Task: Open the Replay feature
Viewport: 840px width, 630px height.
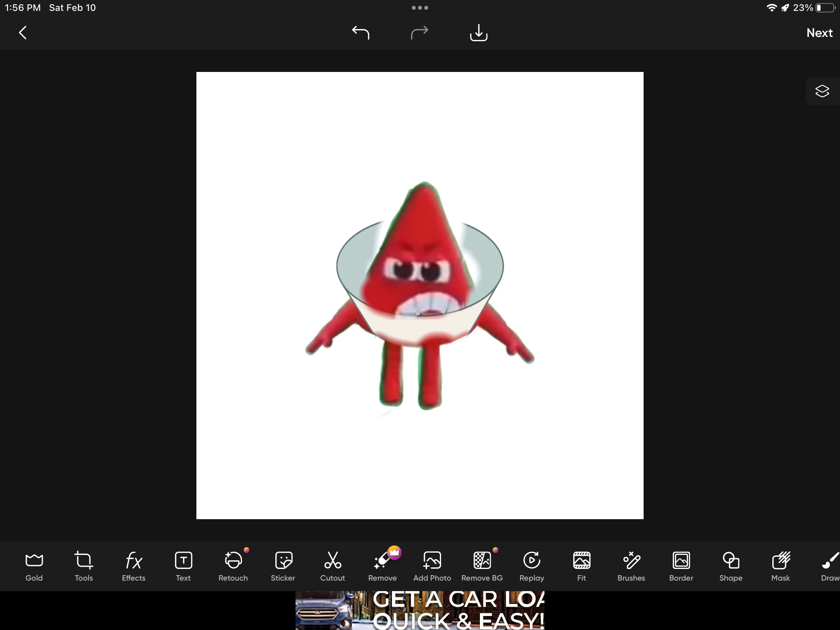Action: pos(532,566)
